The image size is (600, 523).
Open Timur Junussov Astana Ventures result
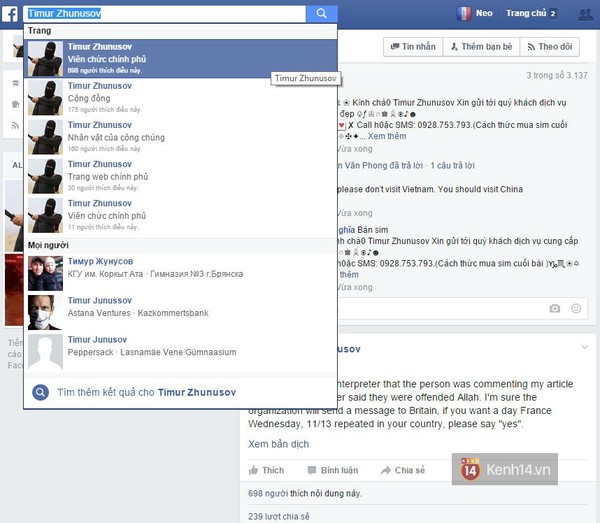181,312
